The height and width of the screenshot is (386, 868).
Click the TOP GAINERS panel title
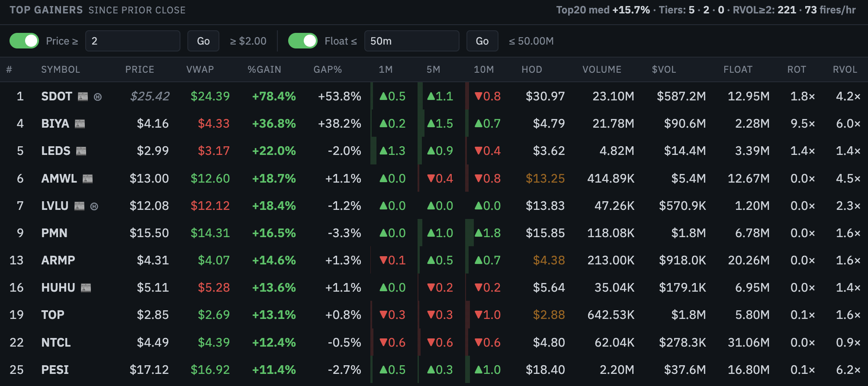tap(46, 10)
